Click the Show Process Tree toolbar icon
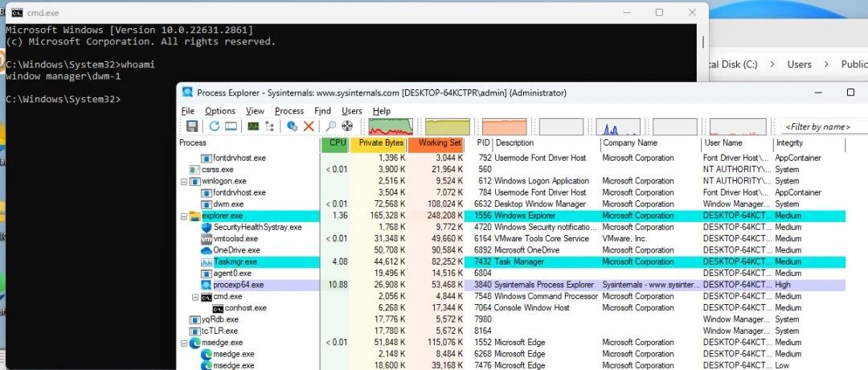Image resolution: width=868 pixels, height=370 pixels. click(269, 126)
